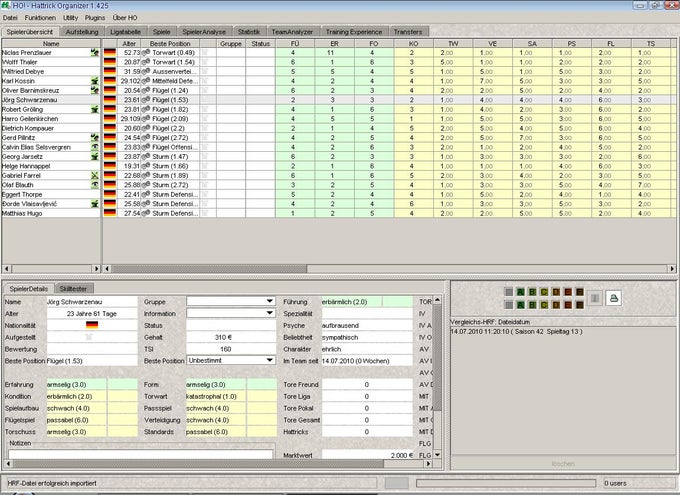Switch to the Training Experience tab
680x495 pixels.
pos(354,32)
